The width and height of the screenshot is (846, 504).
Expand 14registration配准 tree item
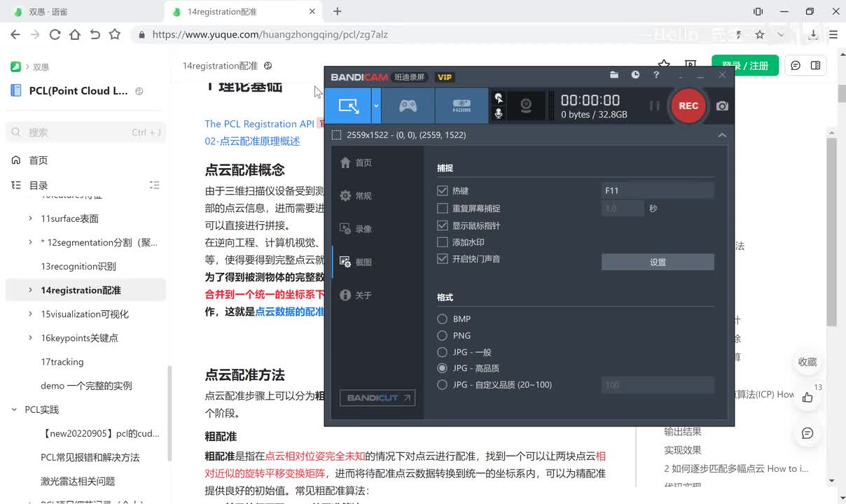(x=30, y=290)
